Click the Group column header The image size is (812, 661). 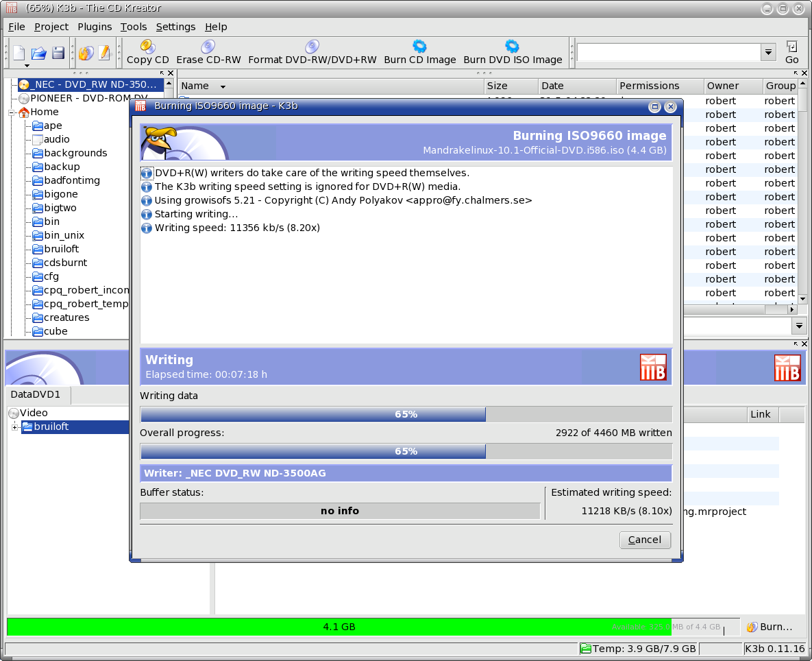[x=780, y=86]
